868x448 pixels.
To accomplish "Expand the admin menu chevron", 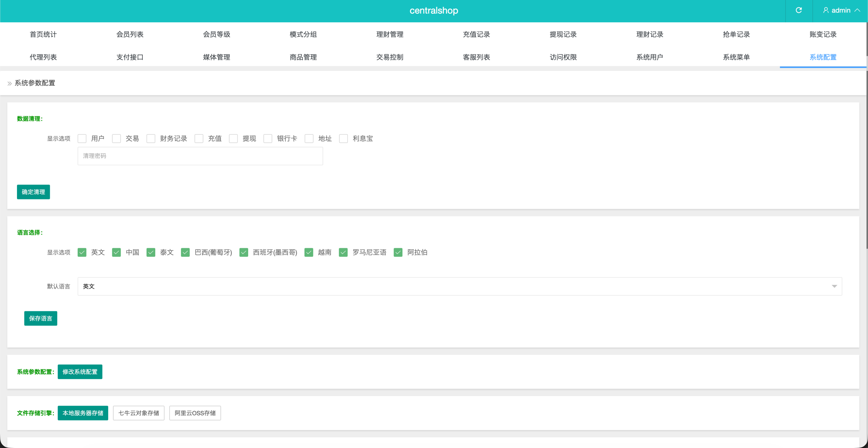I will pos(857,10).
